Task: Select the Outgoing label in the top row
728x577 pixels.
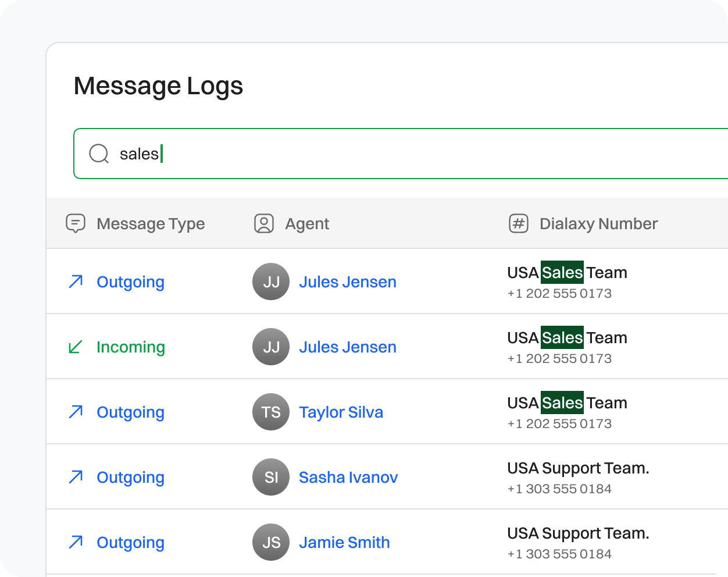Action: (130, 282)
